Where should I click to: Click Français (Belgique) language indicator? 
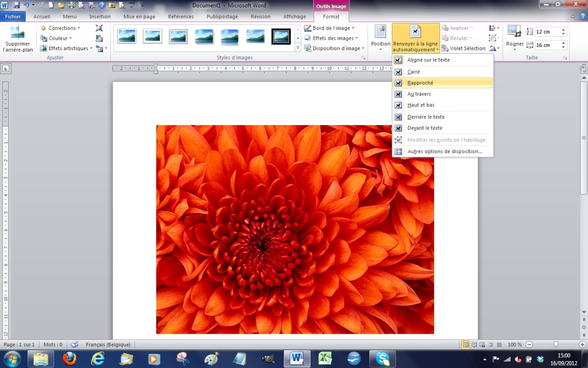pos(107,344)
